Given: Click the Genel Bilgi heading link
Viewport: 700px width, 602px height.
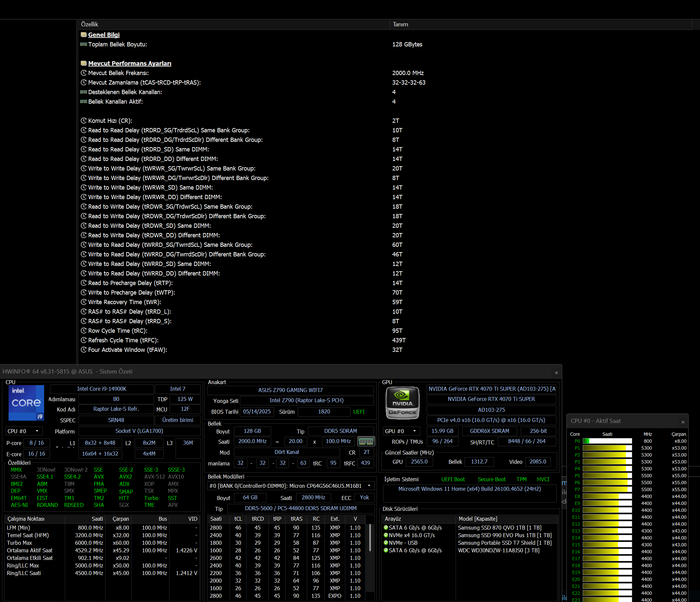Looking at the screenshot, I should (x=104, y=35).
